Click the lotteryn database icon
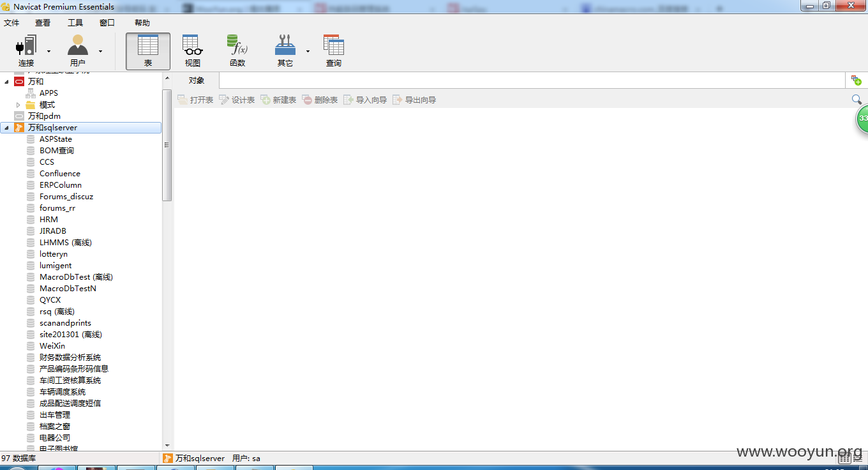 coord(31,254)
